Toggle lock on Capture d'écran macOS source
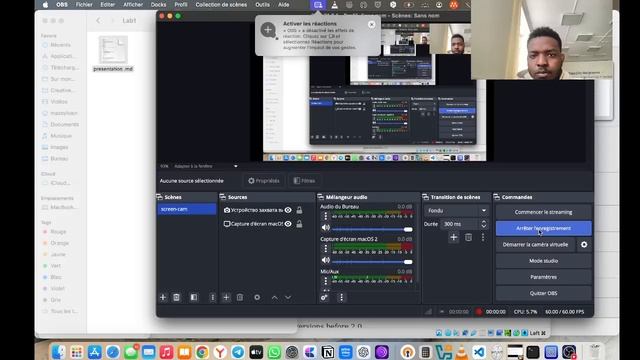Screen dimensions: 640x360 pos(299,224)
